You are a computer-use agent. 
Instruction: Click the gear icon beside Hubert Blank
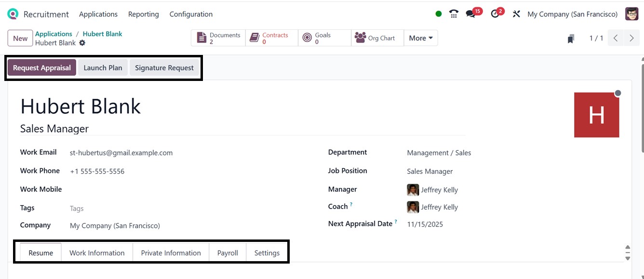[82, 43]
